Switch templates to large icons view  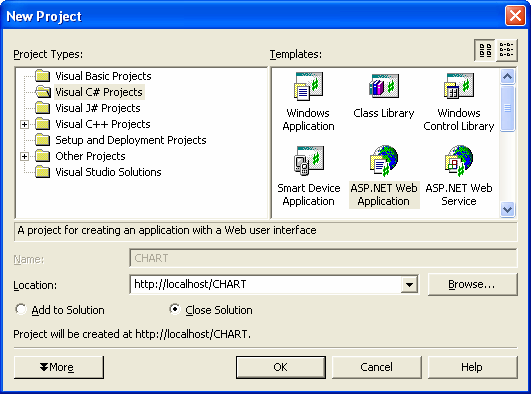(x=485, y=50)
